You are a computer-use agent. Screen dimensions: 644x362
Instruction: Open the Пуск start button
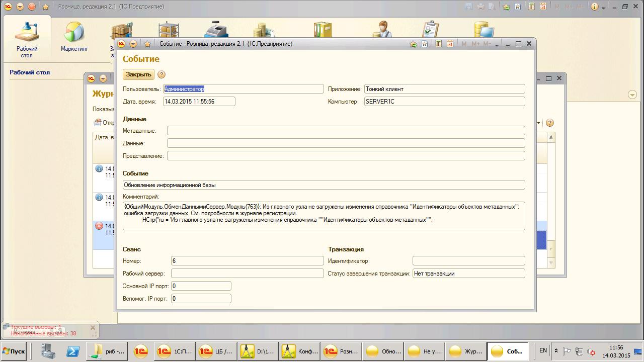14,351
